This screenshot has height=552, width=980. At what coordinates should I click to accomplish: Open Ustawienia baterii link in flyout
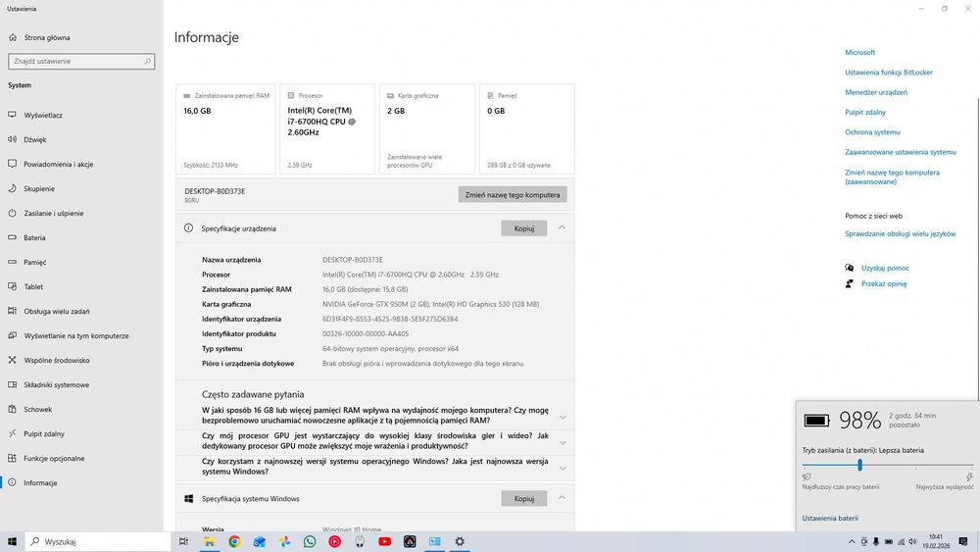(x=830, y=519)
